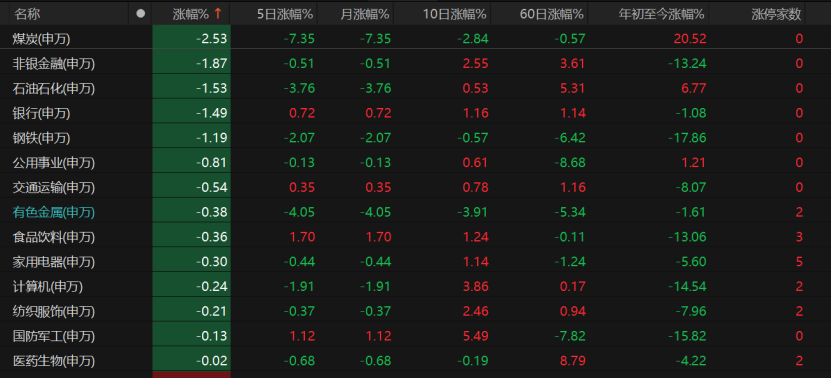Sort by 10日涨幅% column header
Viewport: 831px width, 378px height.
click(454, 14)
